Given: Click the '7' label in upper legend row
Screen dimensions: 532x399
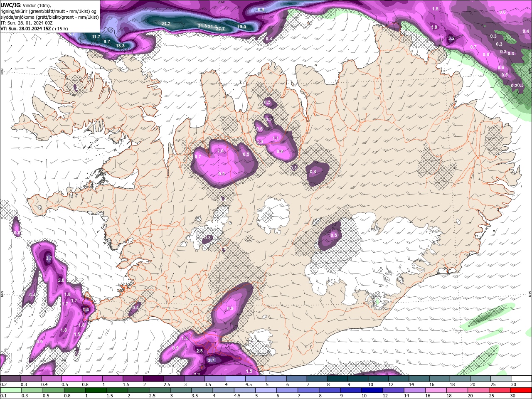Looking at the screenshot, I should click(x=308, y=384).
